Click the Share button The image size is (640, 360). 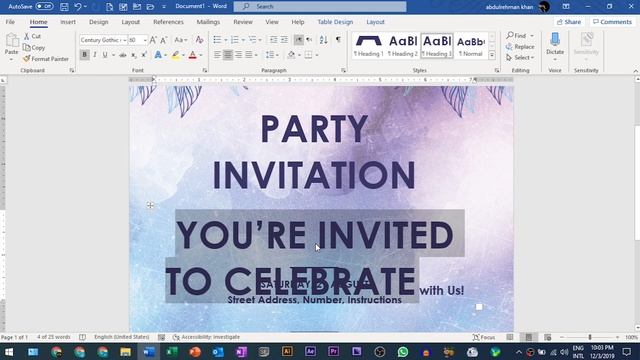tap(569, 22)
